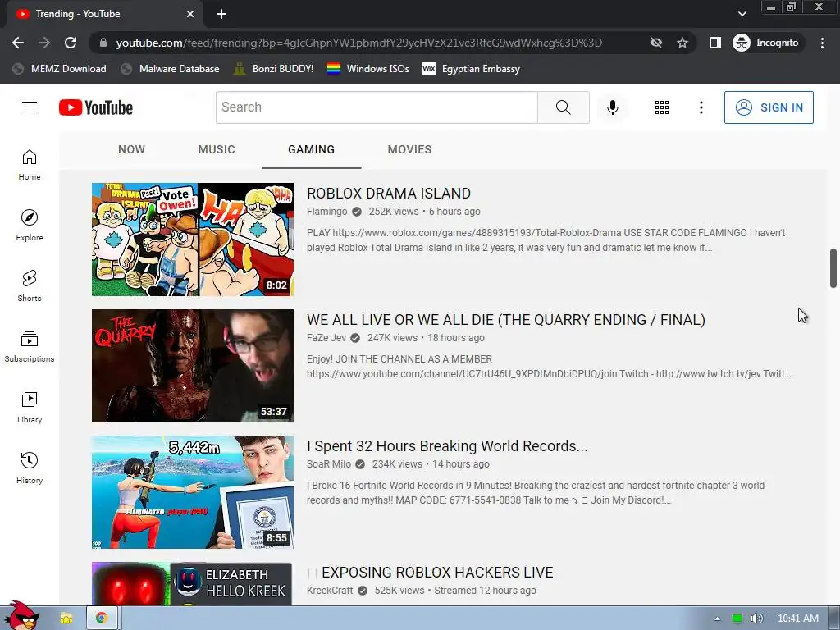This screenshot has height=630, width=840.
Task: Open The Quarry video thumbnail
Action: point(192,366)
